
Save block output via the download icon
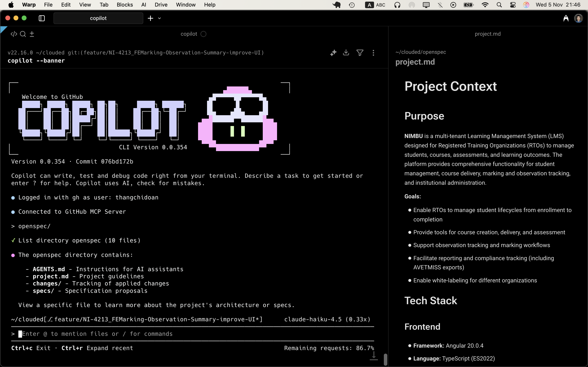tap(346, 53)
